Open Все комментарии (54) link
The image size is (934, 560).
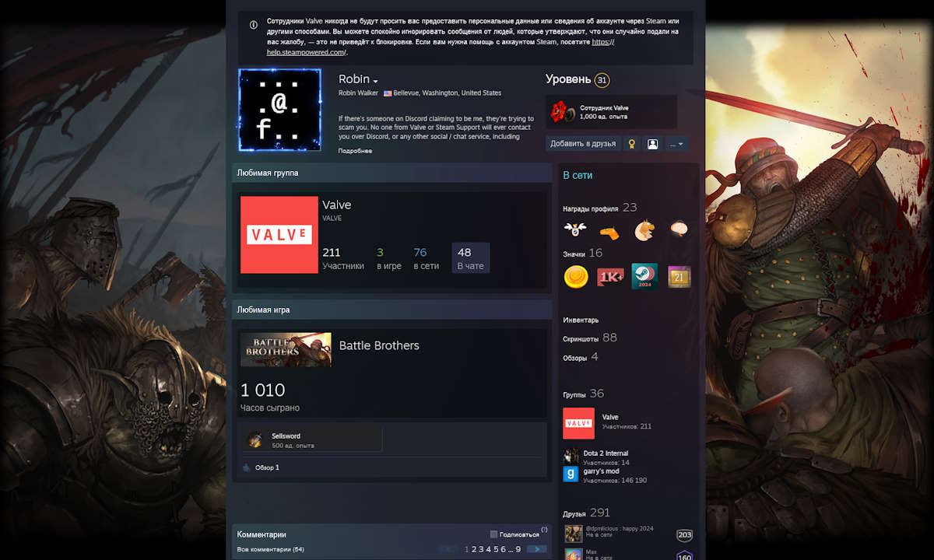tap(270, 549)
